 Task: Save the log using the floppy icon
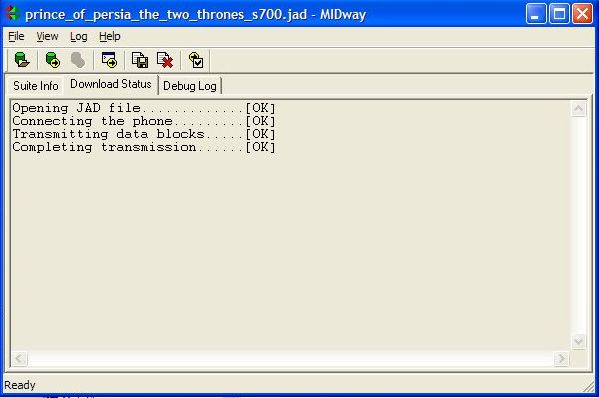pyautogui.click(x=140, y=60)
